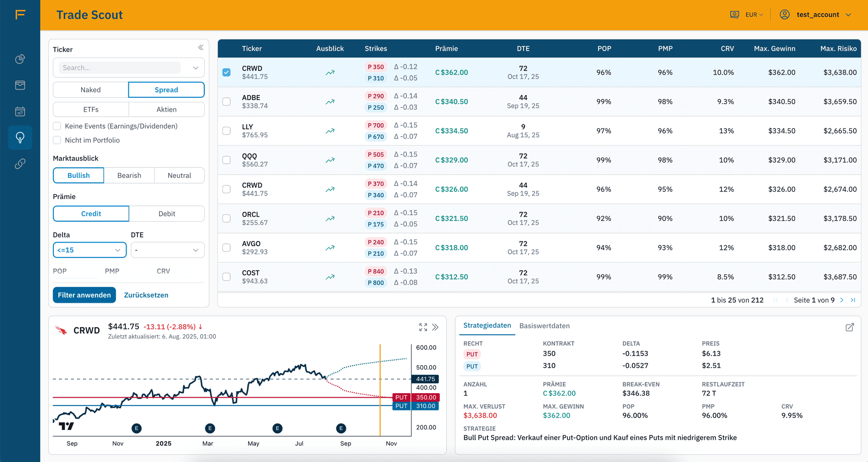868x462 pixels.
Task: Click the PUT 350.00 strike label on chart
Action: click(x=416, y=397)
